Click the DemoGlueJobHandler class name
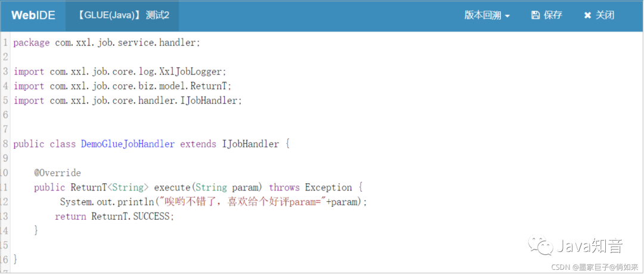Screen dimensions: 644x274 (x=128, y=144)
